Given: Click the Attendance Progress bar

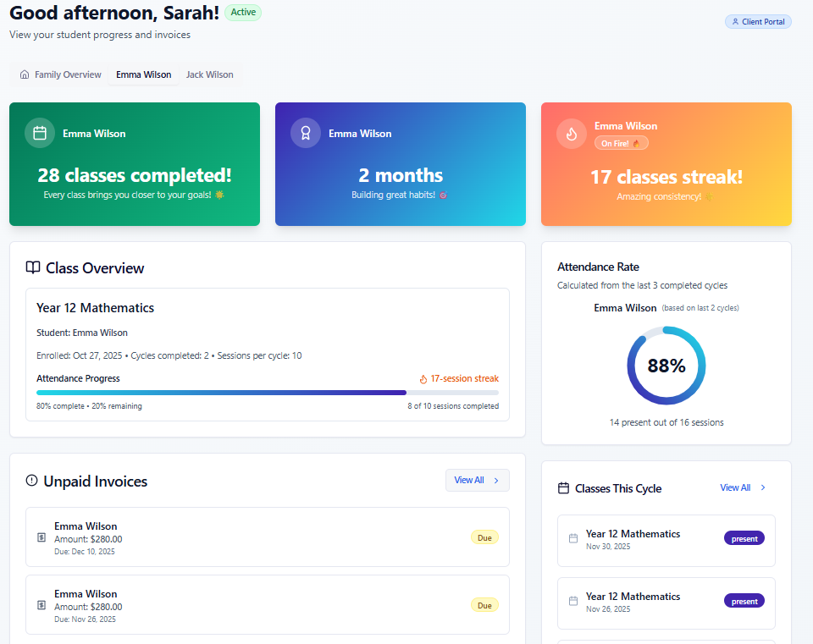Looking at the screenshot, I should pyautogui.click(x=267, y=392).
